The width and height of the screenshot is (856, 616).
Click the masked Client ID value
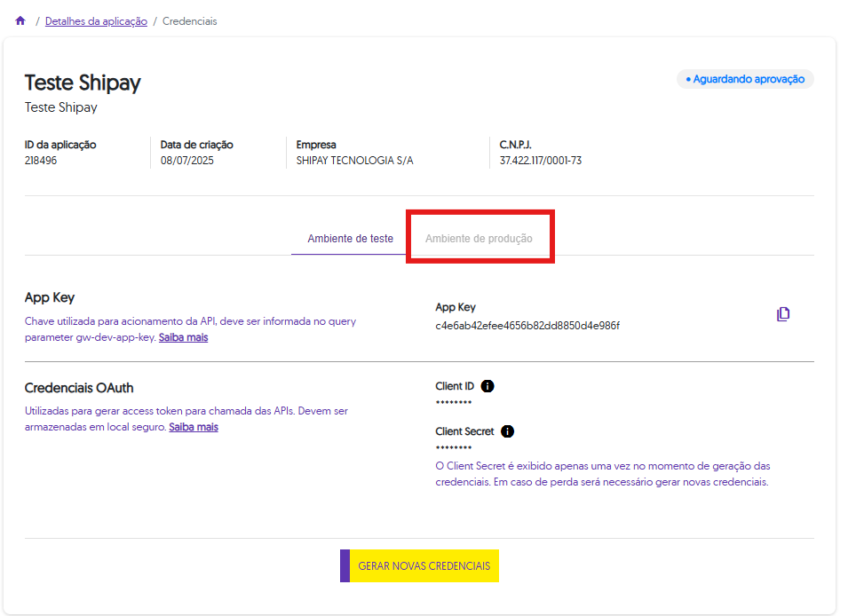[454, 402]
